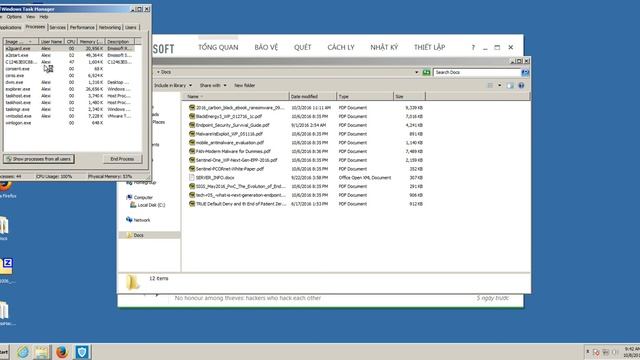
Task: Click the No honour among thieves news link
Action: [x=248, y=298]
